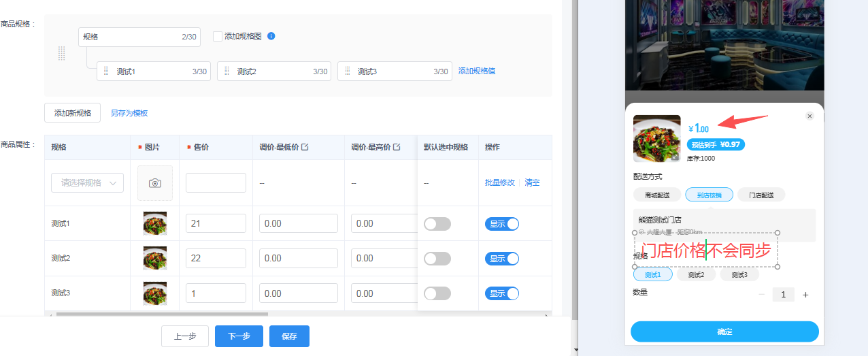Click edit icon next to 调价-最高价 header
868x356 pixels.
[x=397, y=147]
